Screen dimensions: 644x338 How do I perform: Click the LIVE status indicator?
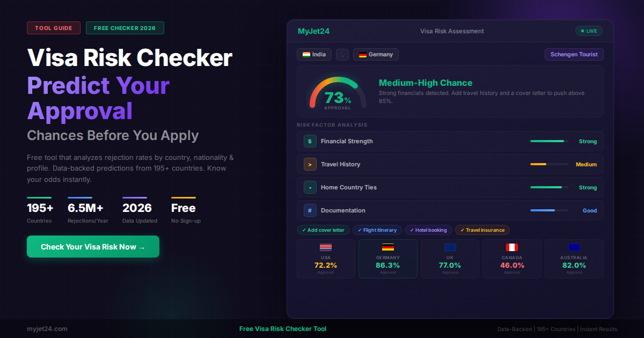pyautogui.click(x=589, y=31)
